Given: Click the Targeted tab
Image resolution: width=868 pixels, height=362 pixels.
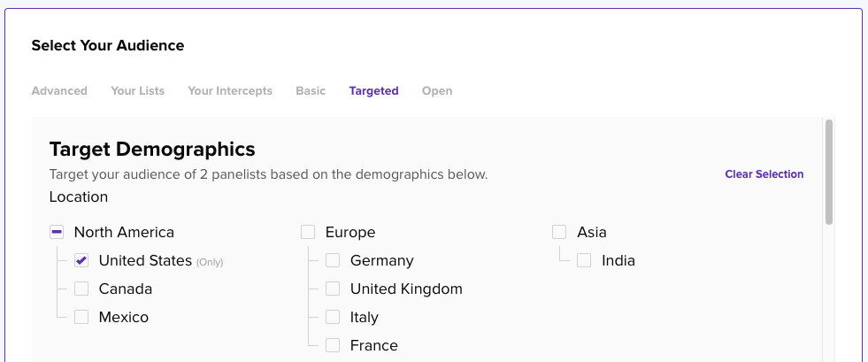Looking at the screenshot, I should [x=373, y=91].
